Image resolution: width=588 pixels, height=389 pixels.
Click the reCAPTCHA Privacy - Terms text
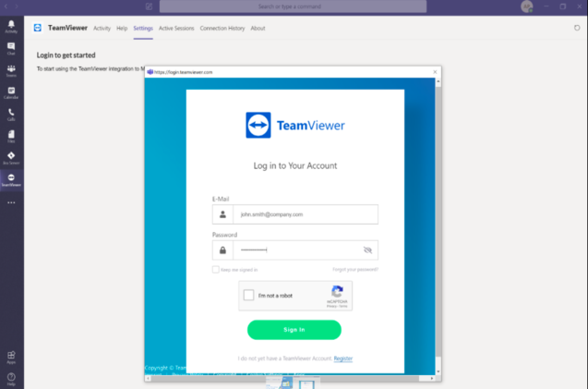pos(337,307)
